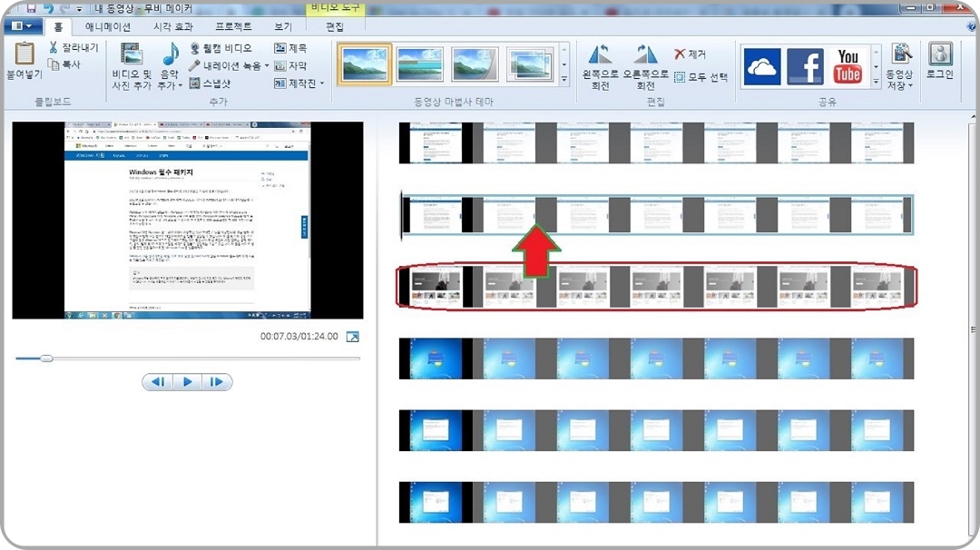Click Remove (제거) with red X
The image size is (980, 550).
(690, 54)
